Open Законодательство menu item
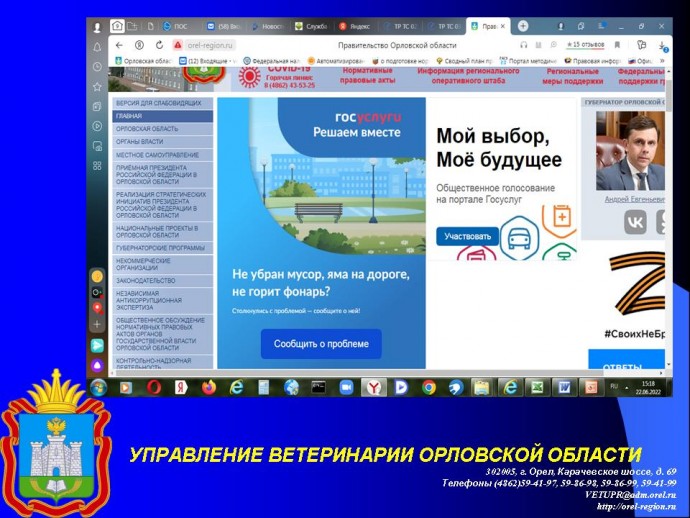This screenshot has width=690, height=518. tap(162, 280)
